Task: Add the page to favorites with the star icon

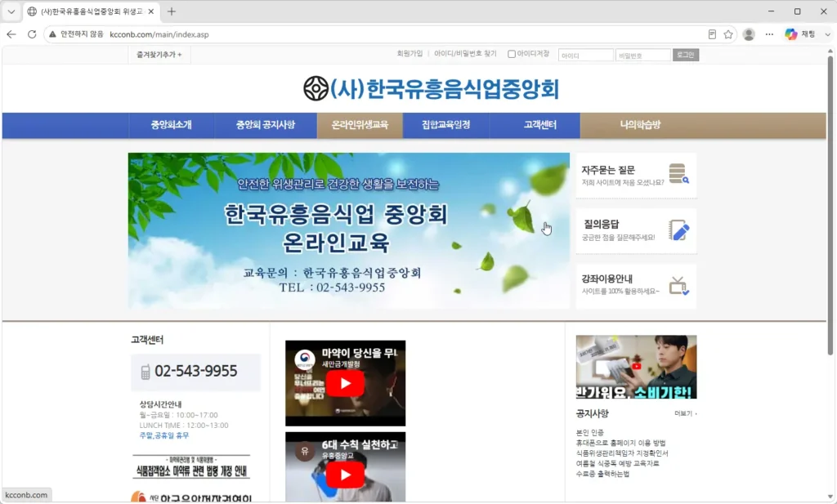Action: coord(728,34)
